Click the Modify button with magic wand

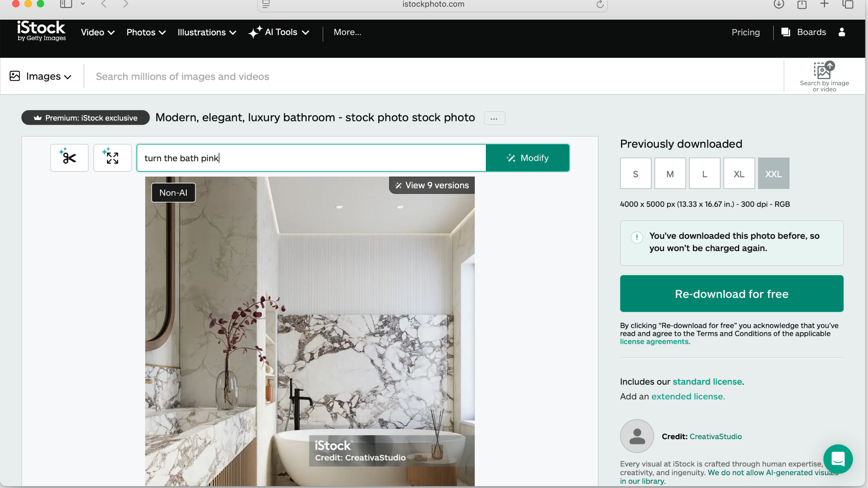point(527,158)
